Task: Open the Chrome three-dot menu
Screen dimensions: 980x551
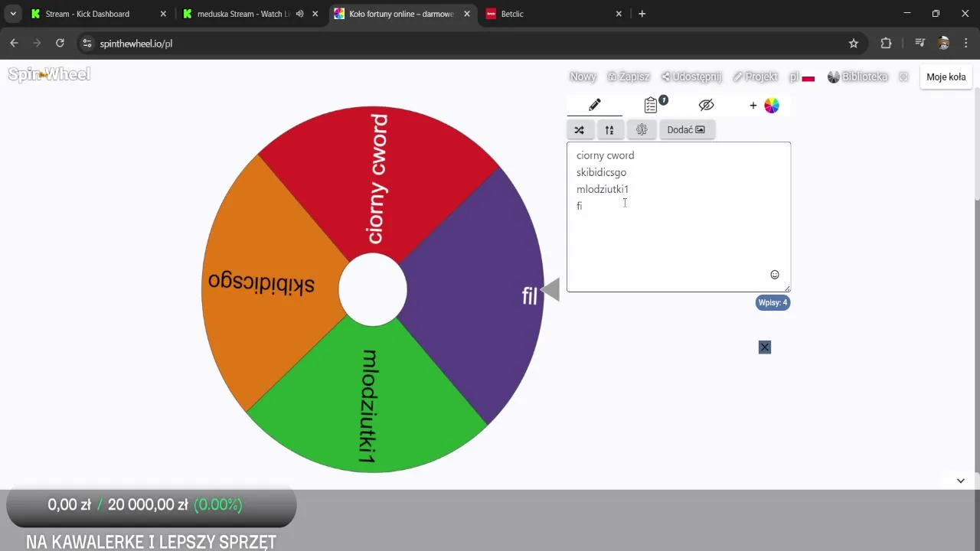Action: coord(966,44)
